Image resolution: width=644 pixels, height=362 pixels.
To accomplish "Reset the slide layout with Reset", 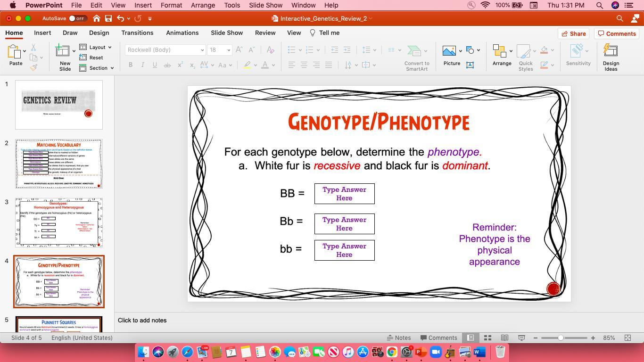I will (92, 58).
